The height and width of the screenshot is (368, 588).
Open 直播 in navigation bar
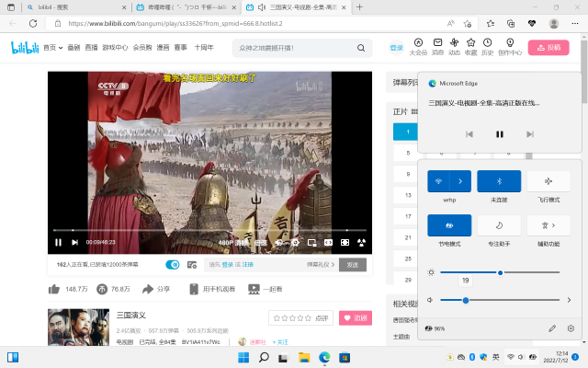(x=91, y=48)
